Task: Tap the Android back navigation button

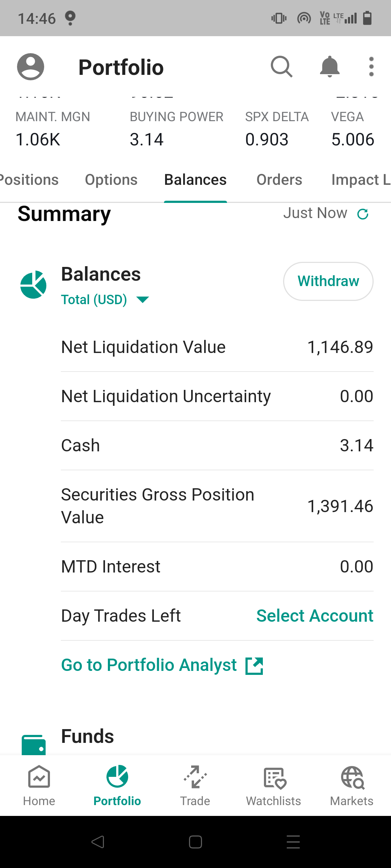Action: [x=98, y=842]
